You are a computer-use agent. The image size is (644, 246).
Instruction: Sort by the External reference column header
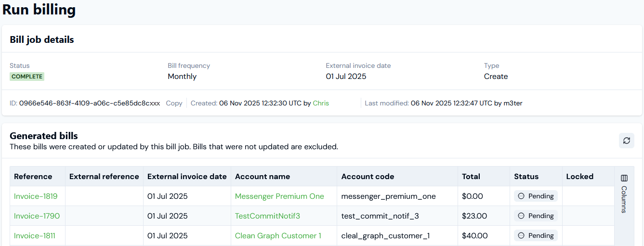click(x=104, y=176)
